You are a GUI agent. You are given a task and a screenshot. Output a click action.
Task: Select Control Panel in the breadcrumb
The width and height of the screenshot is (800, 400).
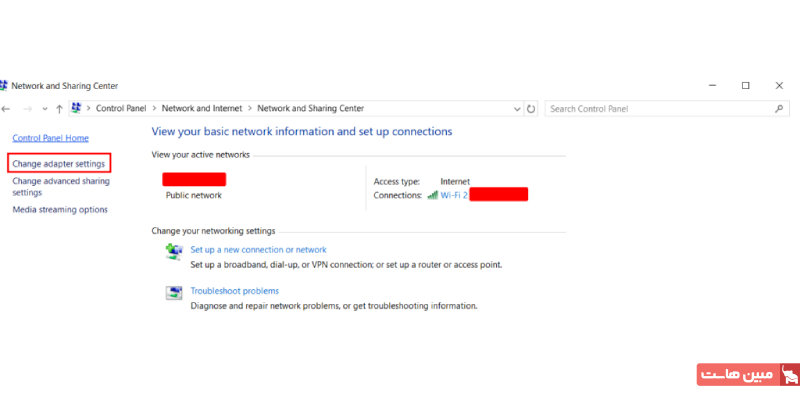click(x=121, y=108)
